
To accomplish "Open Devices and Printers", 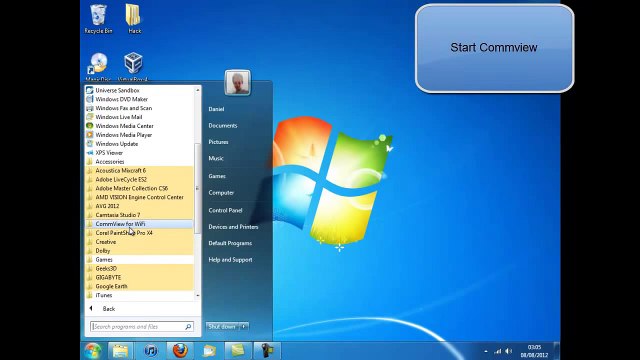I will (233, 227).
